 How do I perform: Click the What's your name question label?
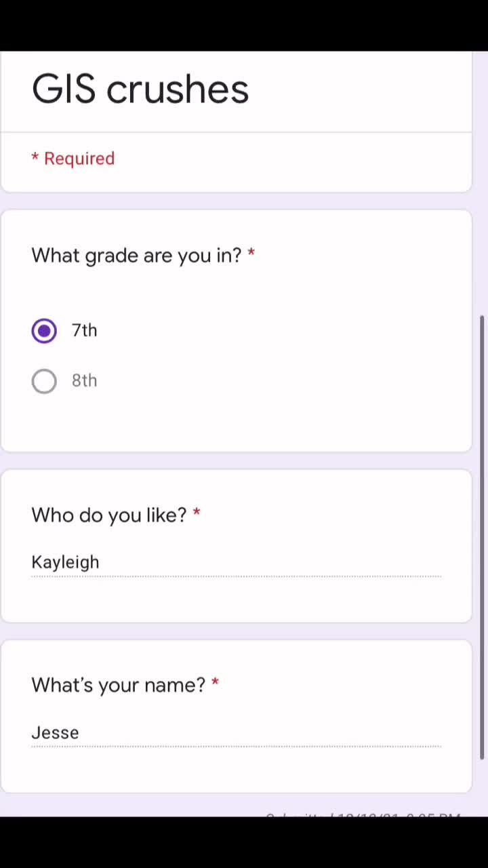click(118, 685)
